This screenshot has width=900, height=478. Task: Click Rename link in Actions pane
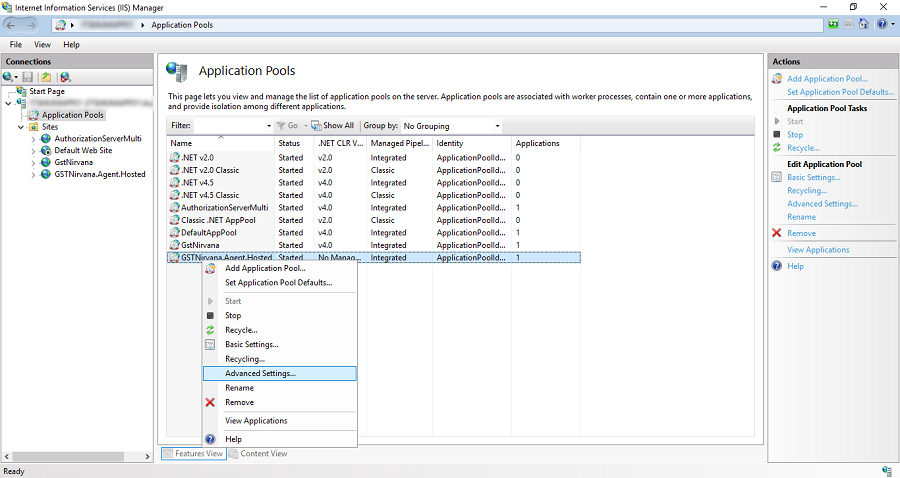tap(801, 217)
